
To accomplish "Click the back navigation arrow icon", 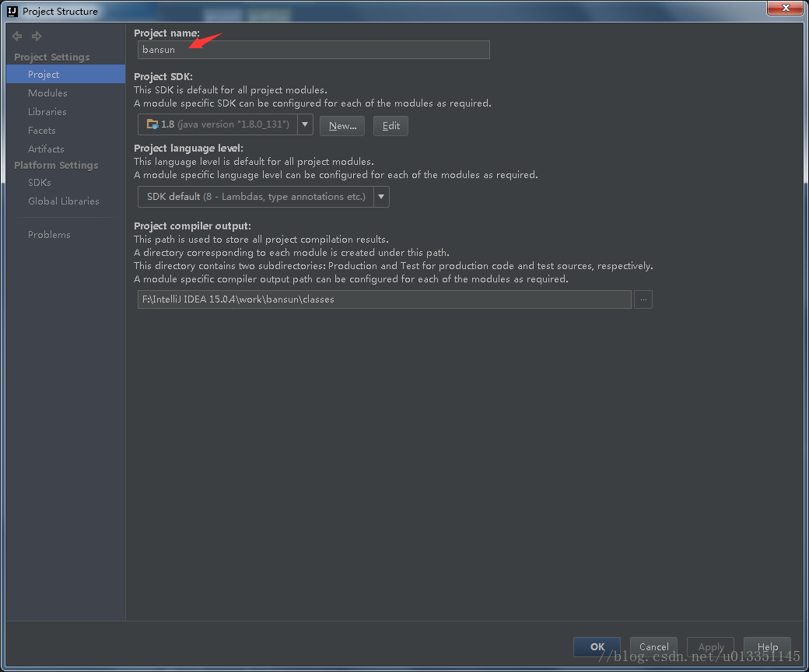I will 17,36.
